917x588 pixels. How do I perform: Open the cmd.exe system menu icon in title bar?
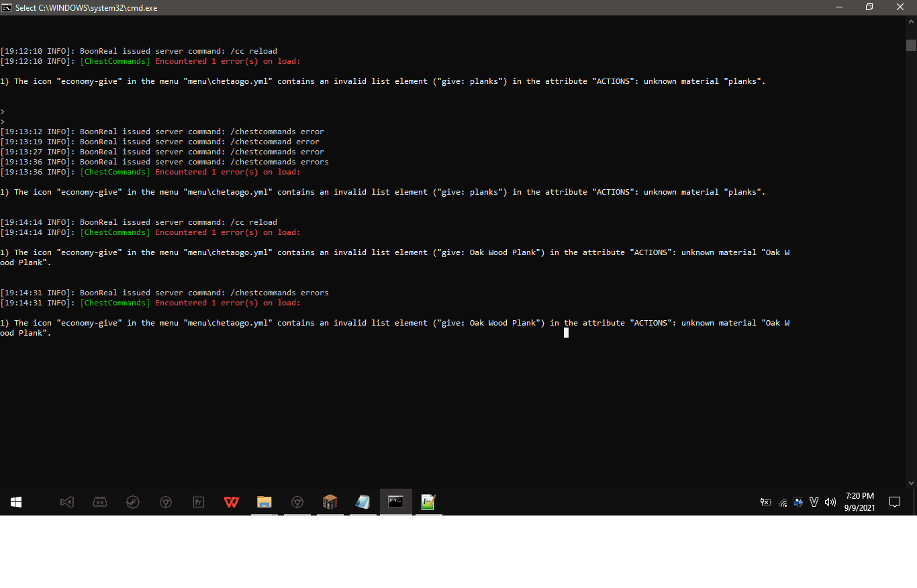point(7,7)
